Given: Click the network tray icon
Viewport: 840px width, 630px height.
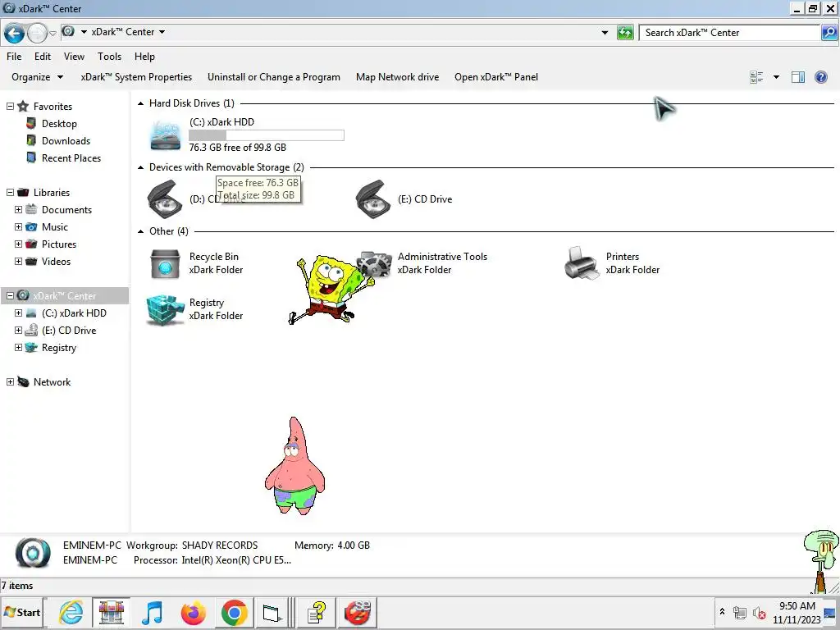Looking at the screenshot, I should tap(740, 612).
